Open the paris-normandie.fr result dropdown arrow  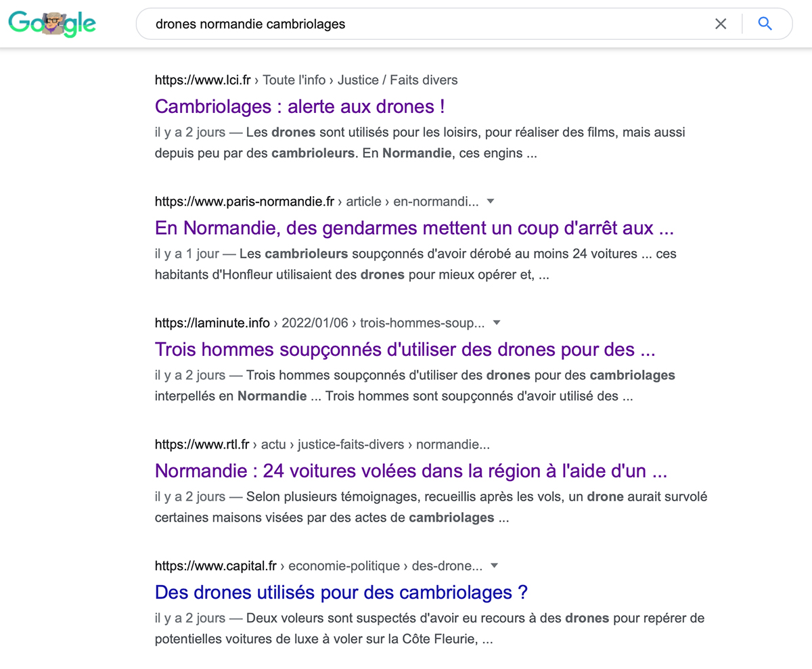click(x=491, y=201)
